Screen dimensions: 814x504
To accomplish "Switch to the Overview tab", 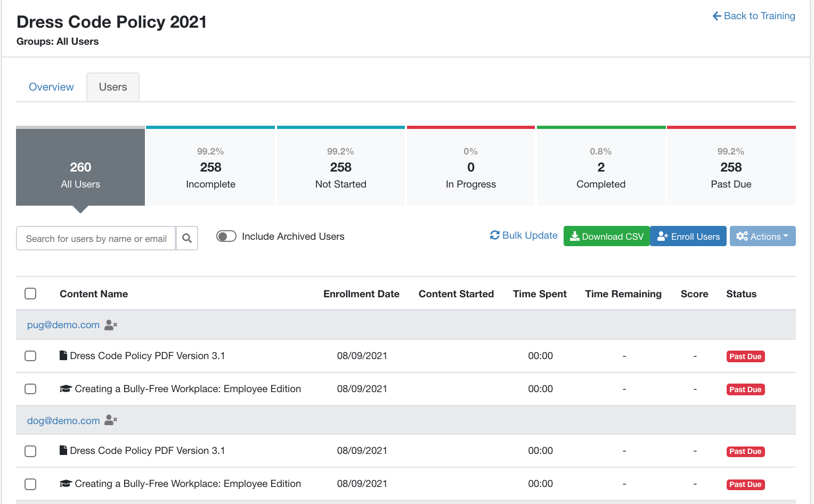I will click(51, 87).
